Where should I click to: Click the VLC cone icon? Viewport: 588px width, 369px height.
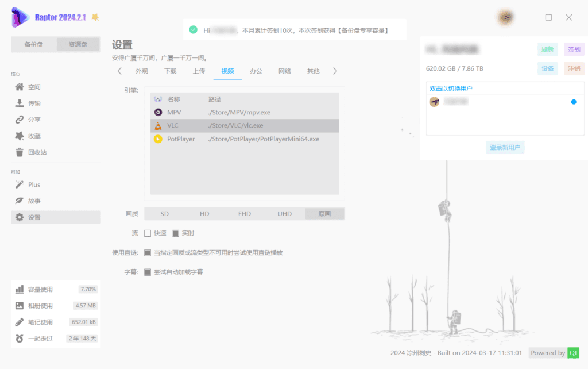point(158,126)
